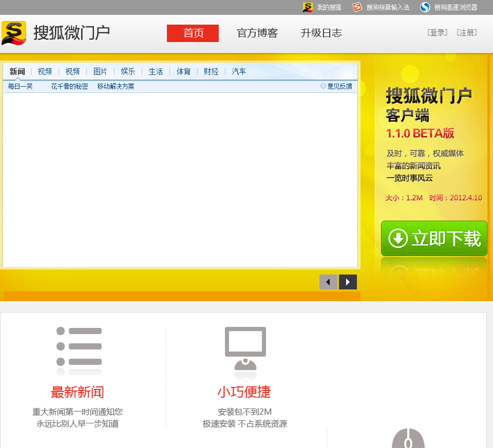Click the mouse icon at the bottom right
The width and height of the screenshot is (493, 448).
click(408, 438)
